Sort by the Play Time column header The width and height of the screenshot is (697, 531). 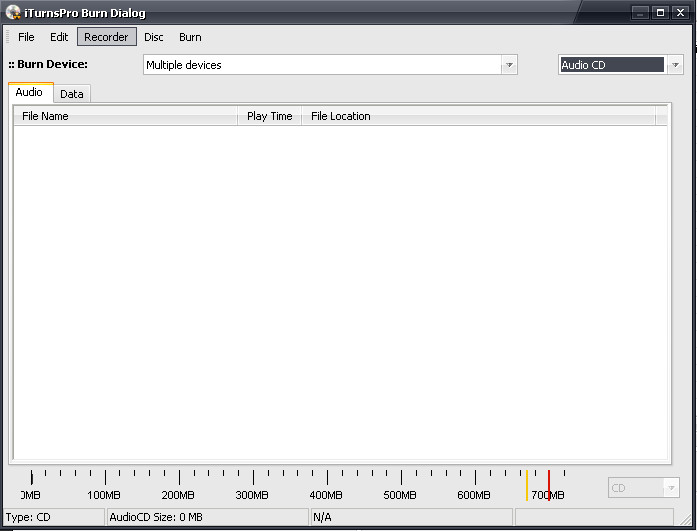coord(269,116)
